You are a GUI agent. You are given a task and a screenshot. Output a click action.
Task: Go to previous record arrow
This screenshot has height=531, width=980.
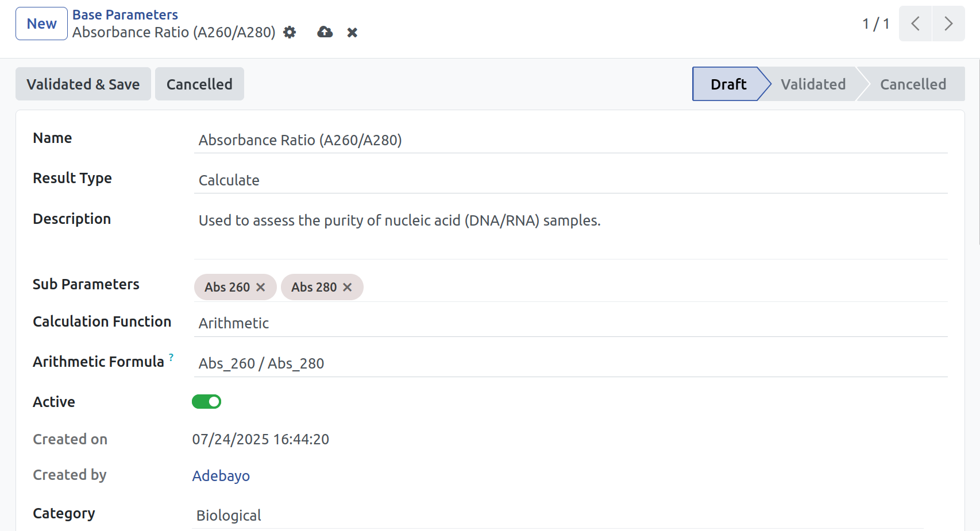(x=915, y=24)
